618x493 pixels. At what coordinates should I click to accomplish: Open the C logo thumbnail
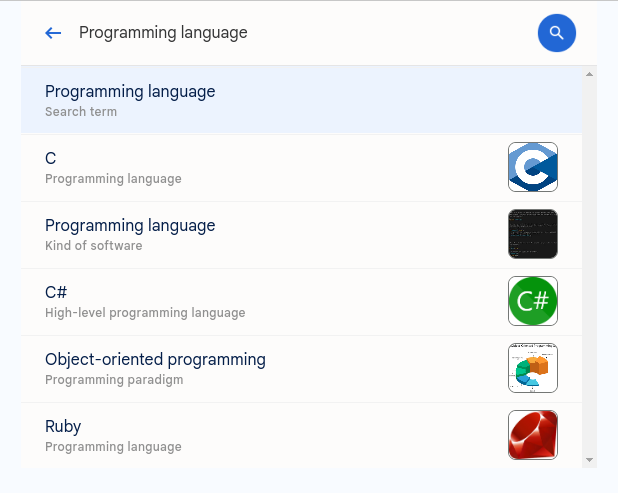point(532,167)
